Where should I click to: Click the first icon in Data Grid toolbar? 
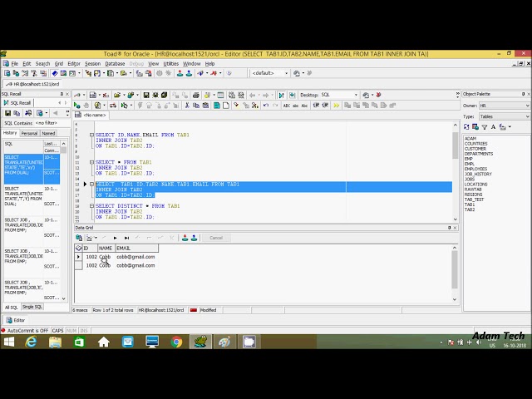coord(79,238)
